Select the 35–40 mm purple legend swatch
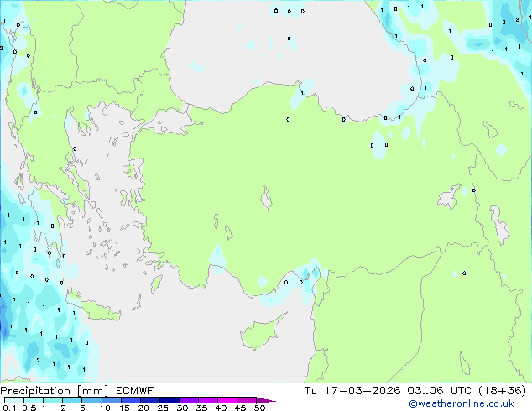The height and width of the screenshot is (411, 532). tap(207, 400)
